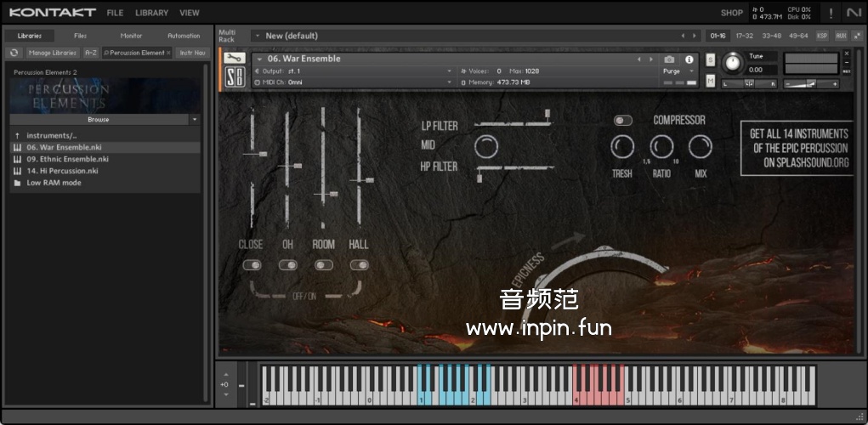Clear the Percussion Element search filter
The width and height of the screenshot is (868, 425).
[x=168, y=53]
